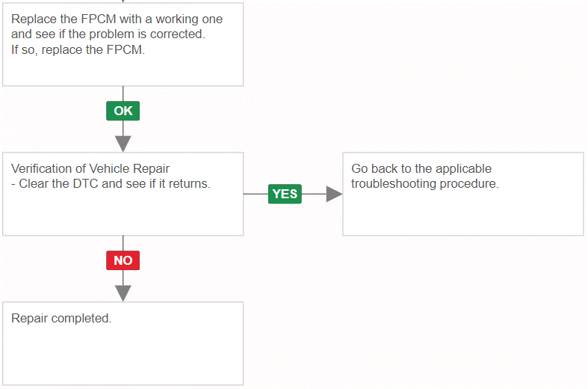Viewport: 588px width, 389px height.
Task: Click the arrowhead right of YES badge
Action: point(334,194)
